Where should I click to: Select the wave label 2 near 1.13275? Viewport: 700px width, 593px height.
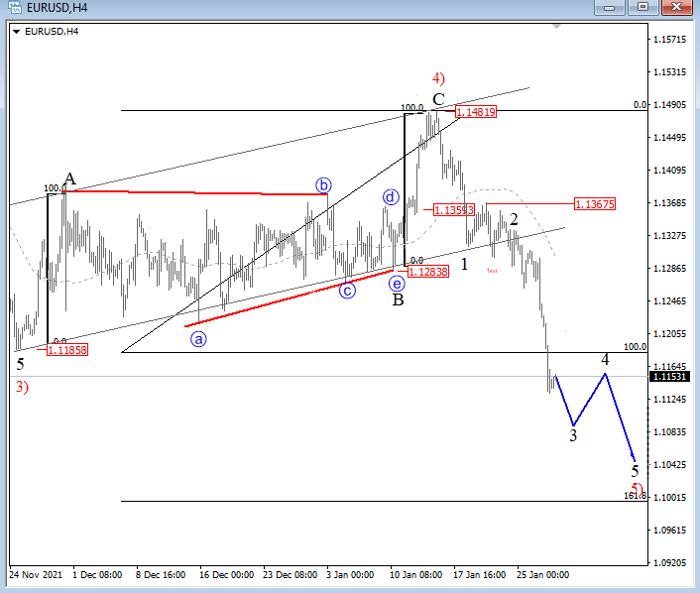(514, 219)
